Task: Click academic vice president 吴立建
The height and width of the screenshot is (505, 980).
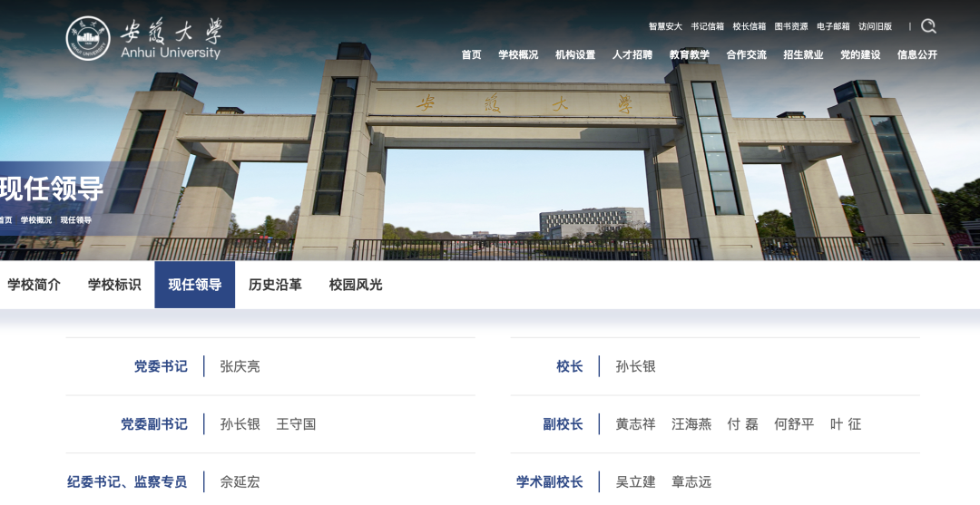Action: pos(635,482)
